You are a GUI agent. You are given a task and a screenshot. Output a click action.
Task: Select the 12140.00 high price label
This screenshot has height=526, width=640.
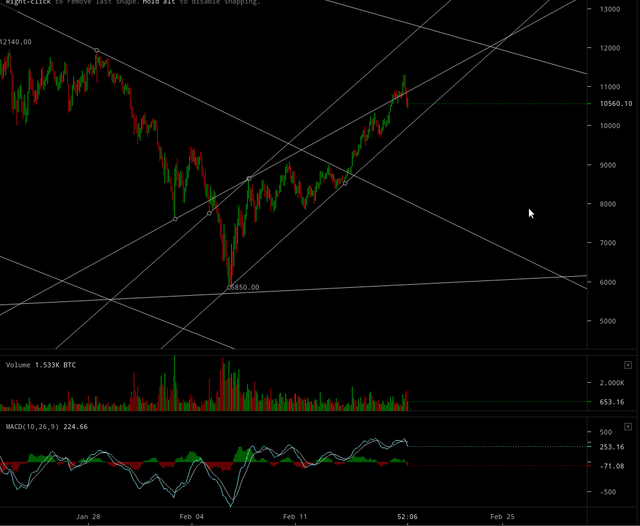coord(16,42)
